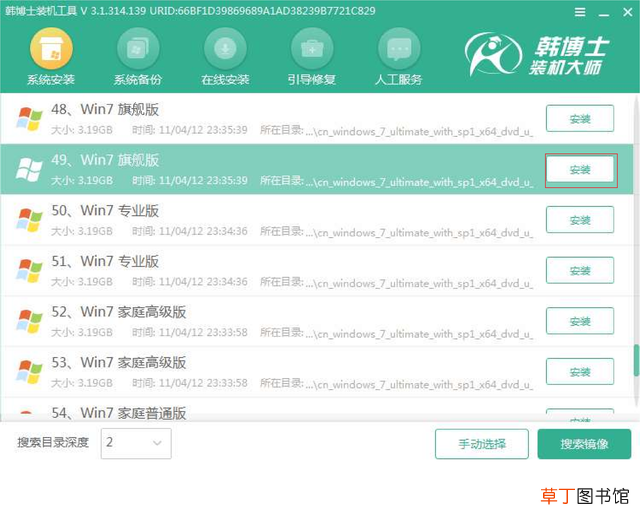Switch to the 引导修复 tab label
640x531 pixels.
tap(312, 80)
